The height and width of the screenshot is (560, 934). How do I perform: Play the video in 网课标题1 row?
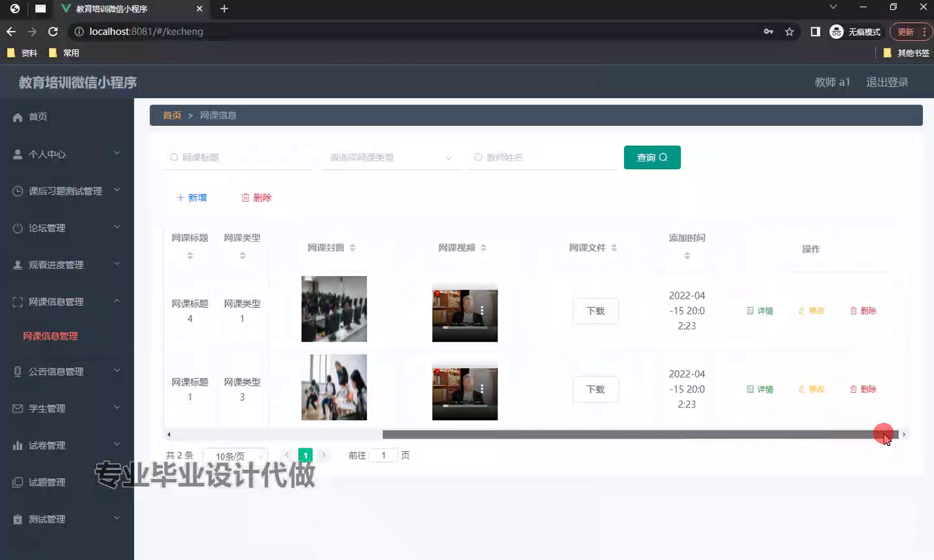point(465,394)
